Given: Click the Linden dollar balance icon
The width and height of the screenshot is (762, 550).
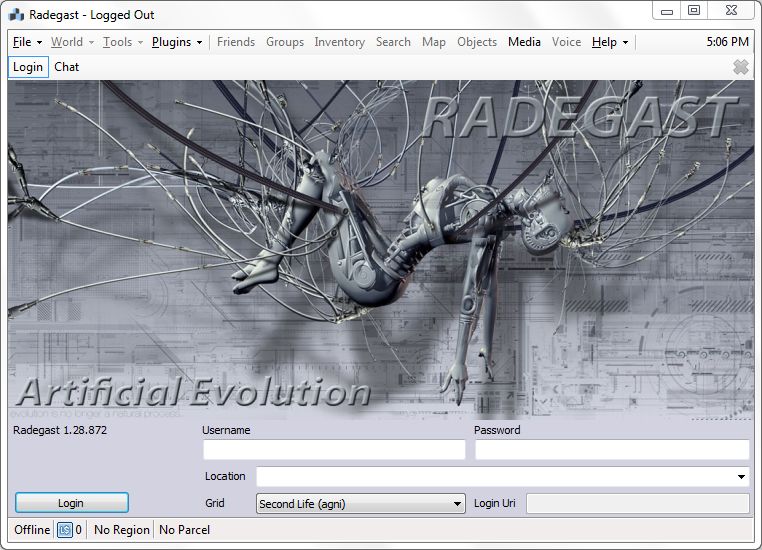Looking at the screenshot, I should [x=65, y=530].
